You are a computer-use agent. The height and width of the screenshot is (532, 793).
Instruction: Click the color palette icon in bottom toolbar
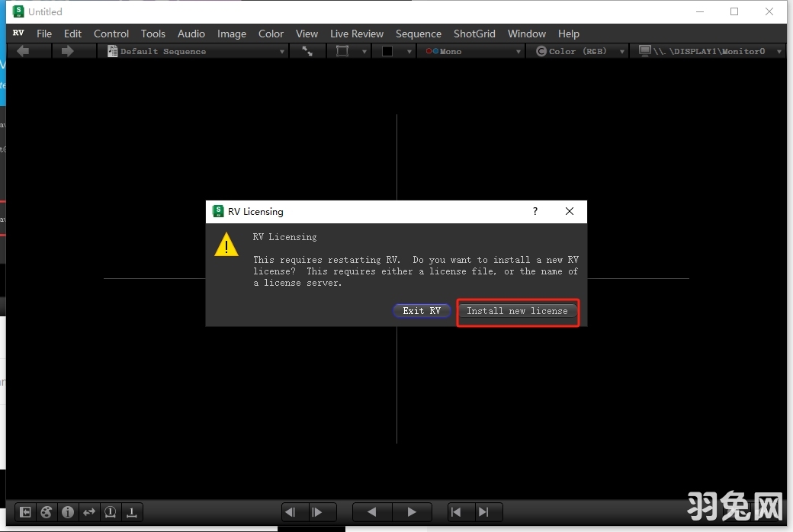47,512
